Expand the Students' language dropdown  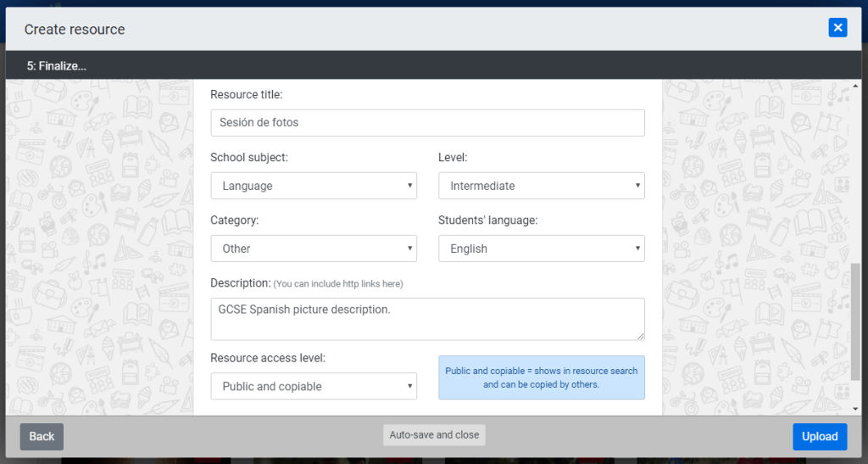(x=541, y=249)
